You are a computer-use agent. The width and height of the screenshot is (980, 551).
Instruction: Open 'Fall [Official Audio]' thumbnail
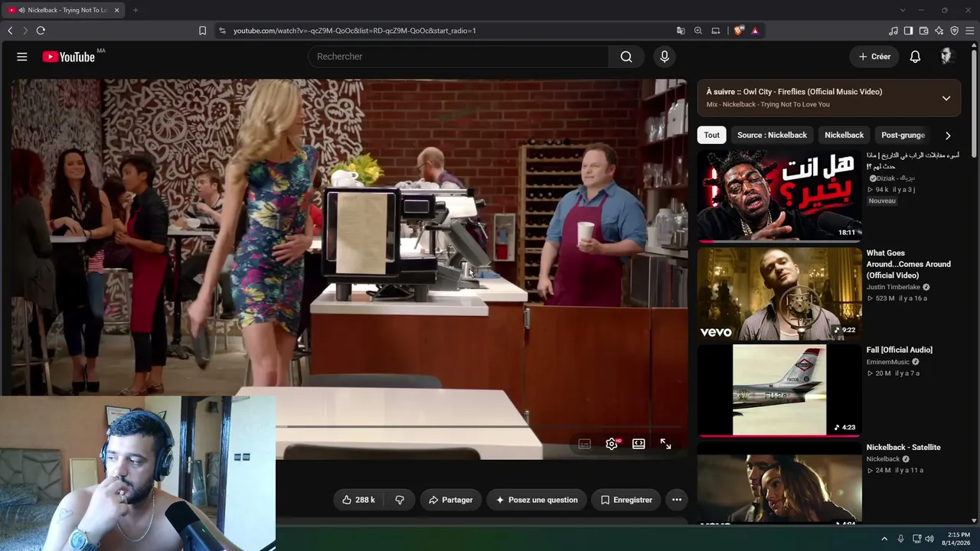coord(779,391)
